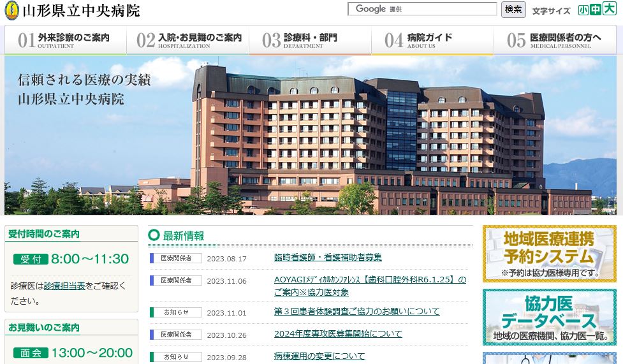Click the 地域医療連携予約システム banner
This screenshot has height=364, width=623.
pos(549,253)
